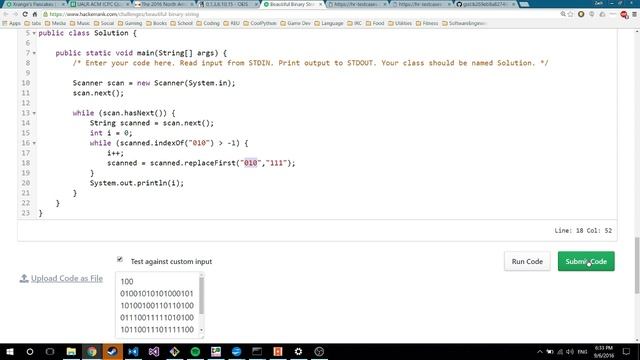The height and width of the screenshot is (360, 640).
Task: Collapse the inner while fold arrow on line 16
Action: 34,143
